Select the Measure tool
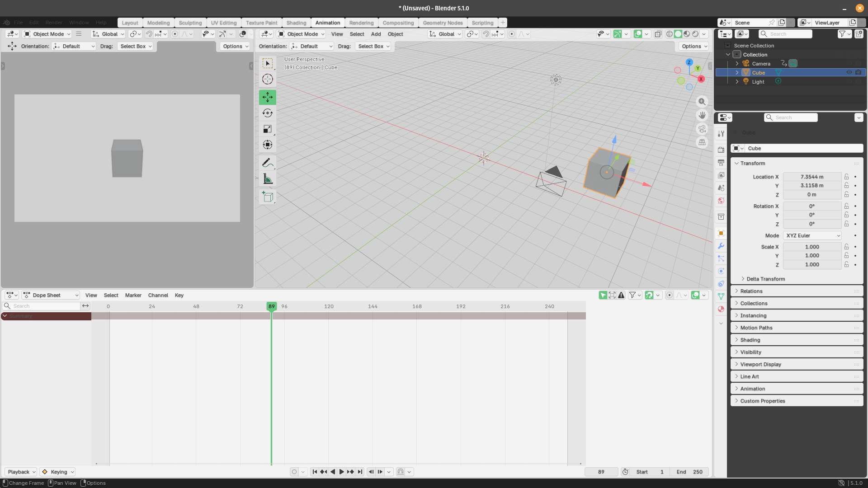The height and width of the screenshot is (488, 868). [x=268, y=179]
